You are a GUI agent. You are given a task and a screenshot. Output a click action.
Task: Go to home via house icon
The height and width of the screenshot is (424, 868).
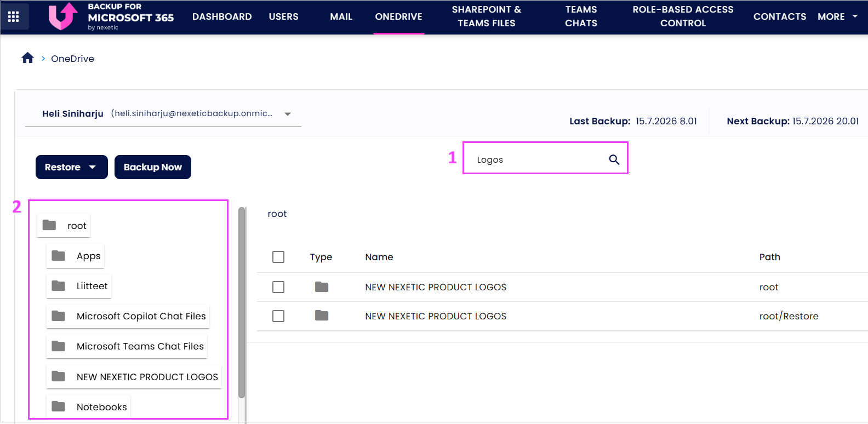pyautogui.click(x=27, y=58)
